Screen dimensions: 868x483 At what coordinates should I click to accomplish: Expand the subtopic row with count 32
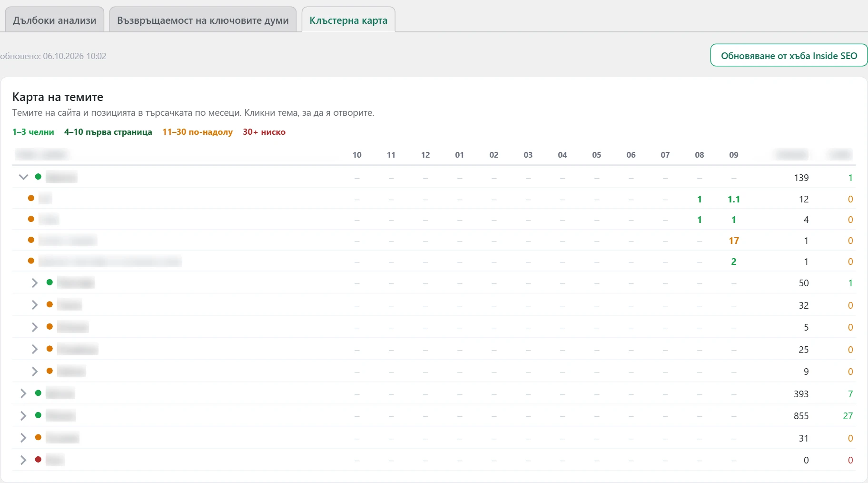coord(34,305)
